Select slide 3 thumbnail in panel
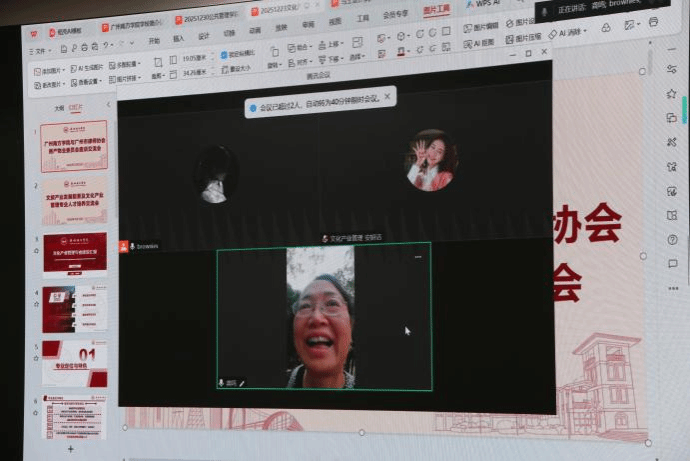Image resolution: width=690 pixels, height=461 pixels. pos(75,253)
